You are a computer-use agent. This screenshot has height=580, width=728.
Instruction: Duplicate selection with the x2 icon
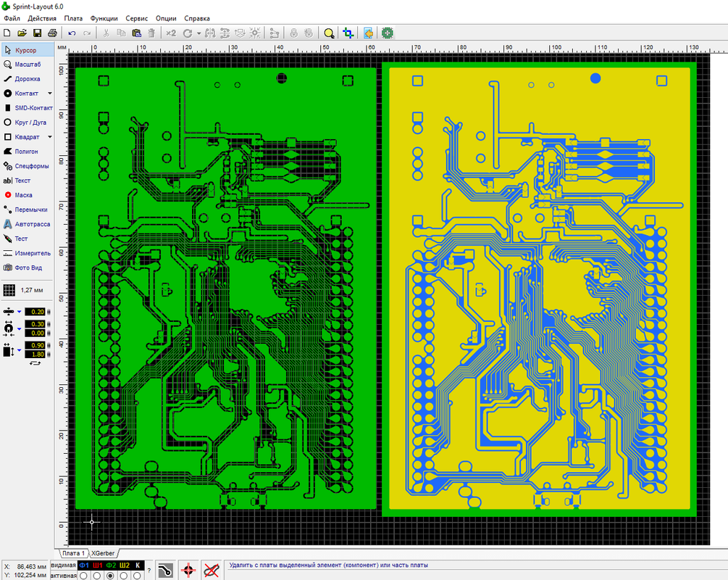pyautogui.click(x=172, y=33)
